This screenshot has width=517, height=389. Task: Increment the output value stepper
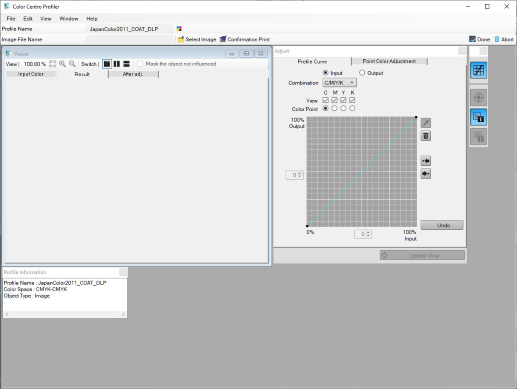click(300, 173)
